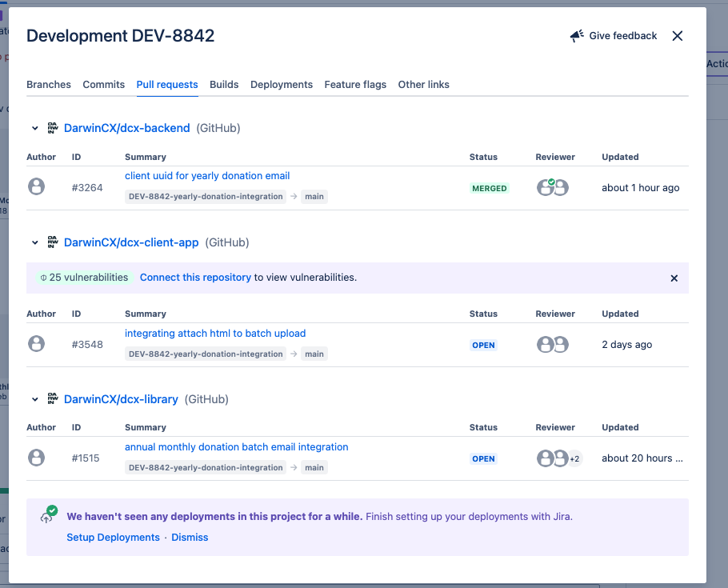Open the DarwinCX/dcx-library repository link
This screenshot has width=728, height=588.
coord(121,399)
